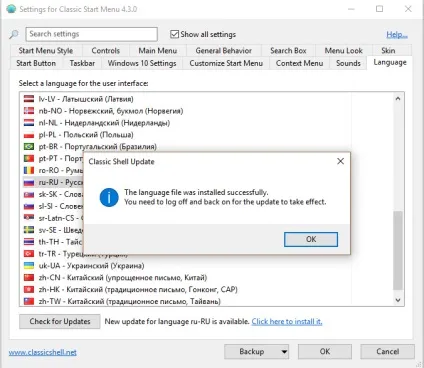Select the Language tab
This screenshot has width=424, height=368.
pos(390,62)
